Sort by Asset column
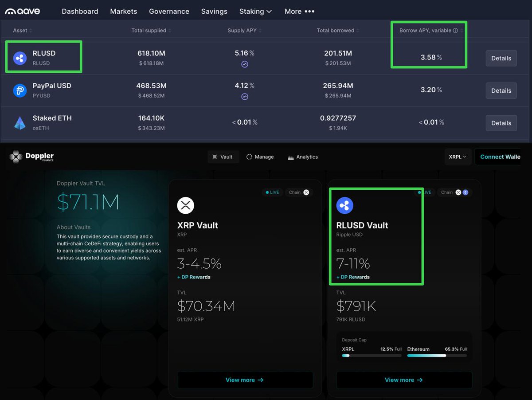The height and width of the screenshot is (400, 532). (23, 31)
